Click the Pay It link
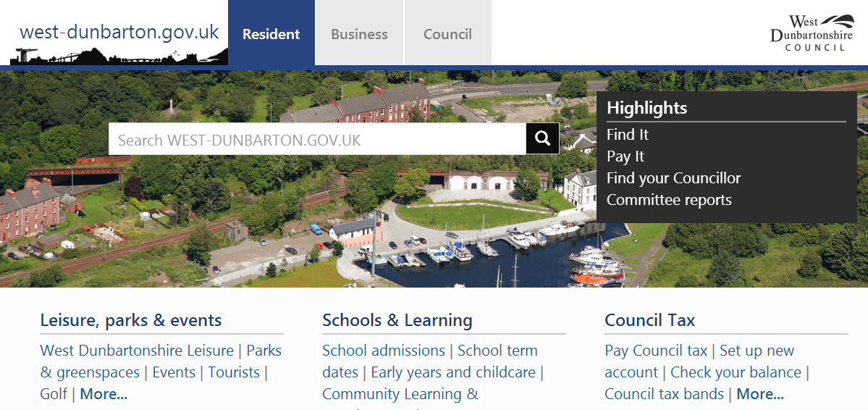 click(625, 156)
